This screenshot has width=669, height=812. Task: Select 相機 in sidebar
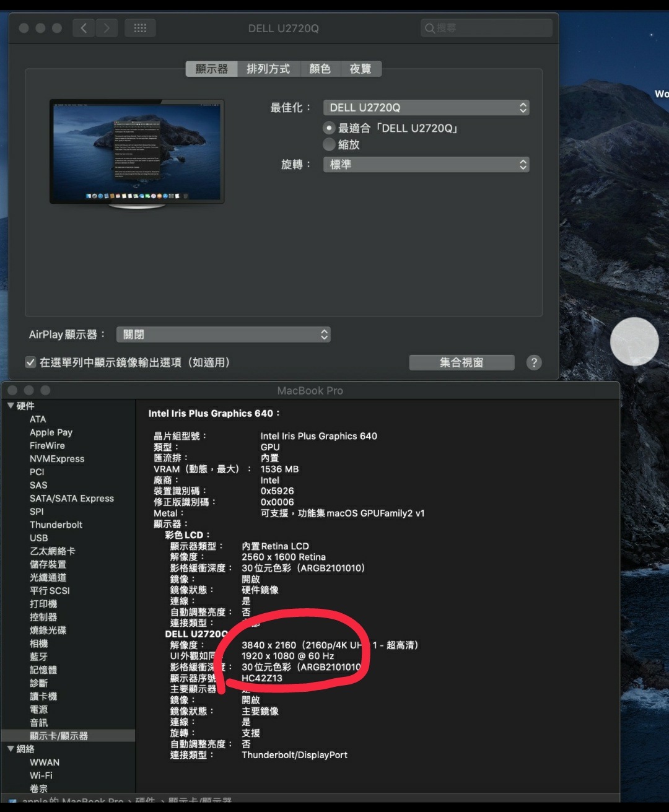tap(38, 644)
